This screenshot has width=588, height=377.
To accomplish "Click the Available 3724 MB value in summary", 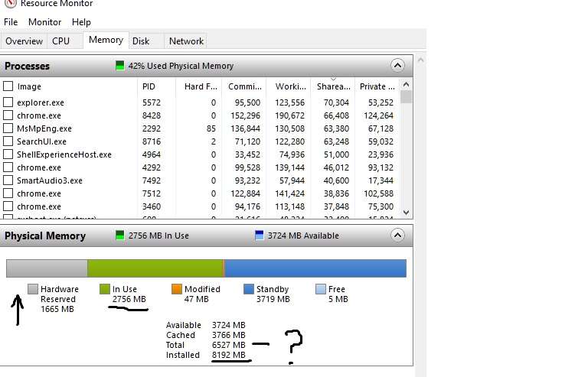I will [229, 325].
